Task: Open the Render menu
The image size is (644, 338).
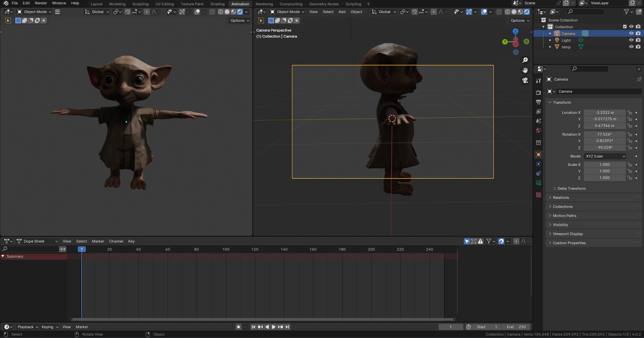Action: pyautogui.click(x=41, y=3)
